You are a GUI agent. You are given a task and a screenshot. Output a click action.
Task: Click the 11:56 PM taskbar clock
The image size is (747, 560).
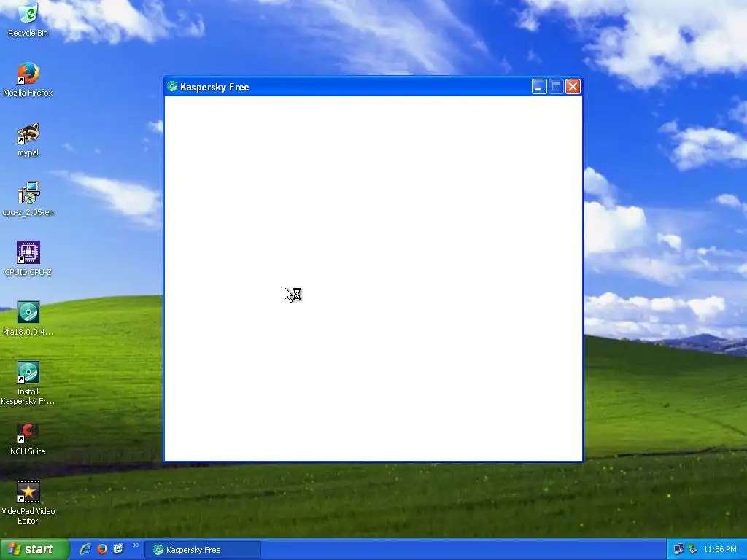[720, 550]
